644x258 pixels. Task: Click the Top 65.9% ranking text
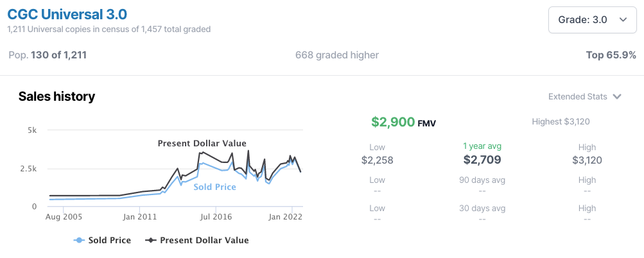click(x=611, y=55)
